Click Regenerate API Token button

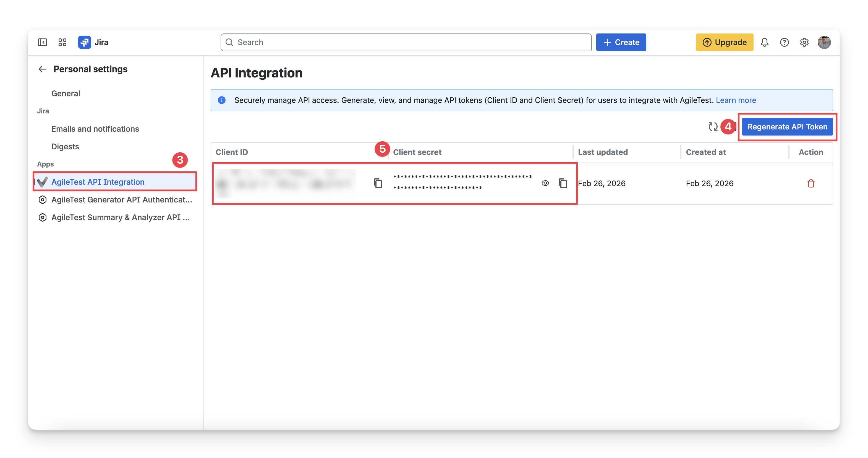pos(787,127)
